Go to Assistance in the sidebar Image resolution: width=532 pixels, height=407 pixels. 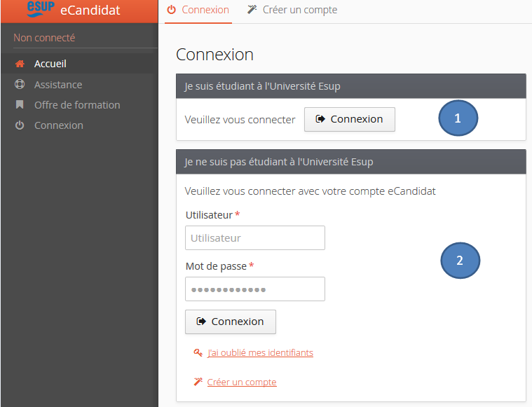58,85
